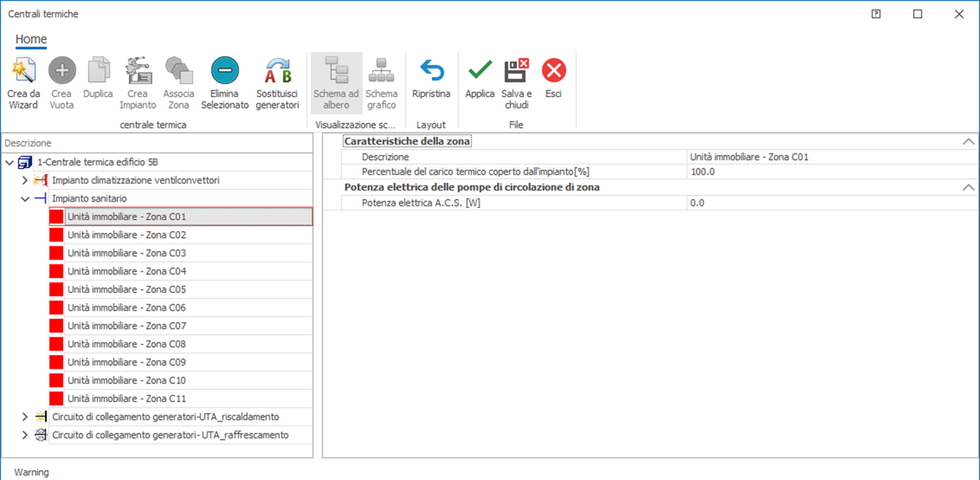Open the Home ribbon tab

pos(31,39)
